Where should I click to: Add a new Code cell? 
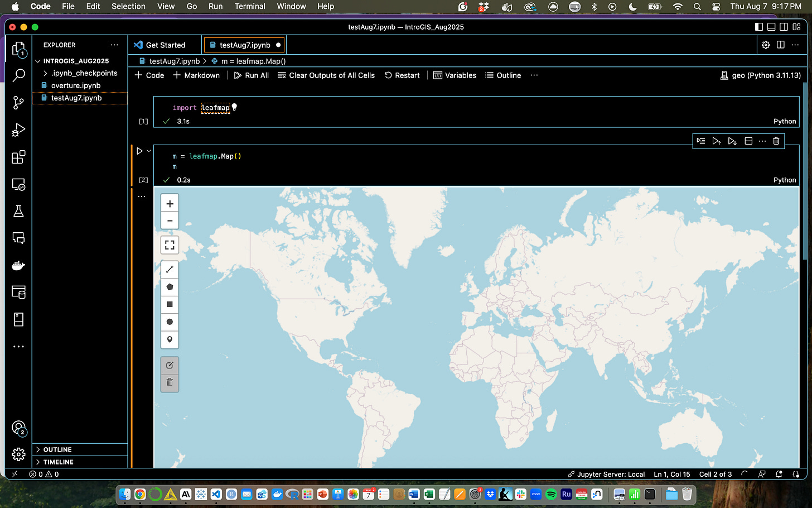tap(149, 75)
